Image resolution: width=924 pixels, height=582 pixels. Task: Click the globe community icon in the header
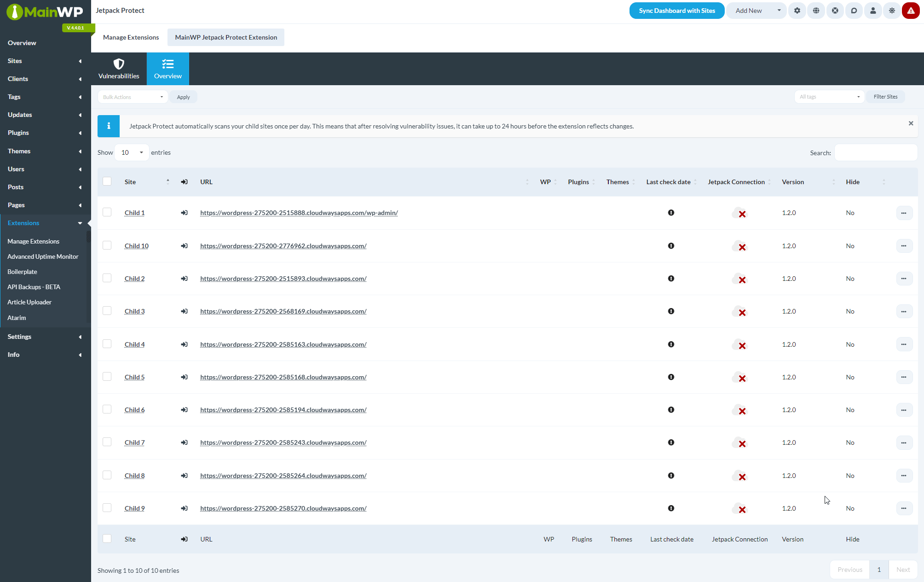coord(816,10)
